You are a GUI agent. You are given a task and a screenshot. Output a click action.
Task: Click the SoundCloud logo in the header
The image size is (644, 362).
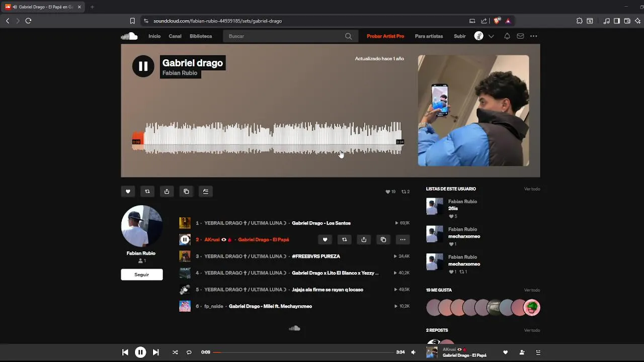tap(129, 36)
